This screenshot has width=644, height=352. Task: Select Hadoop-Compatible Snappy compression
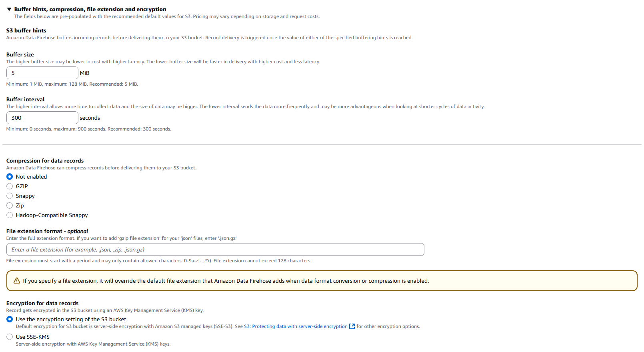pos(10,215)
